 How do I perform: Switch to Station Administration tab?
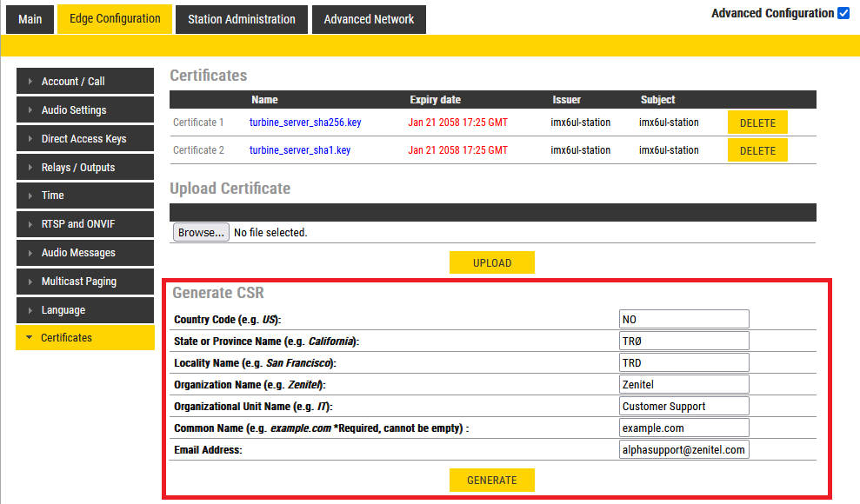tap(242, 19)
